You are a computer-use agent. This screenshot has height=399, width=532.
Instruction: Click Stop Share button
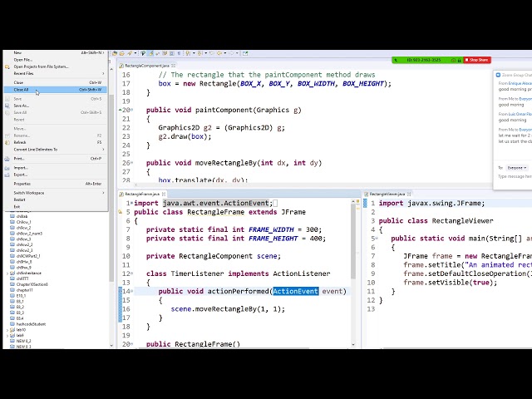point(477,60)
